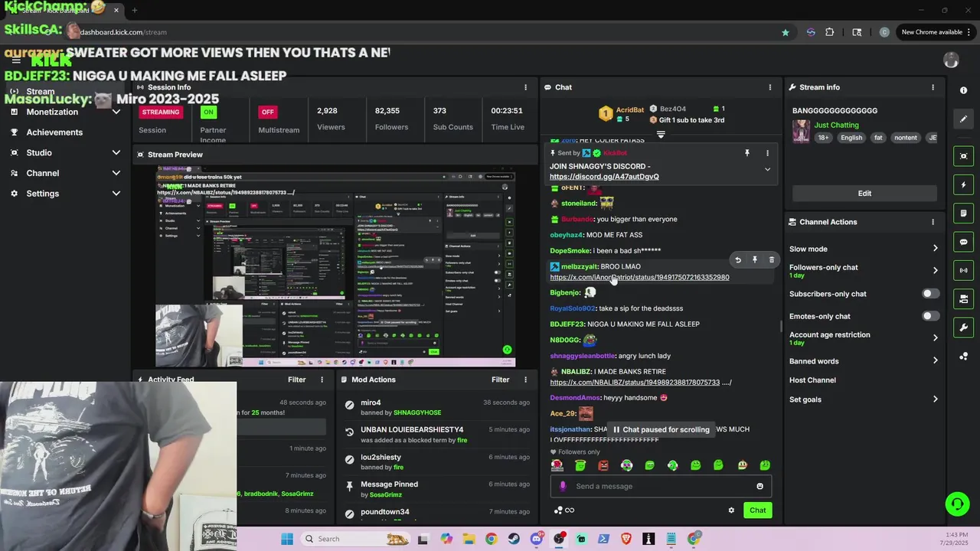
Task: Toggle the channel actions panel icon in sidebar
Action: (963, 298)
